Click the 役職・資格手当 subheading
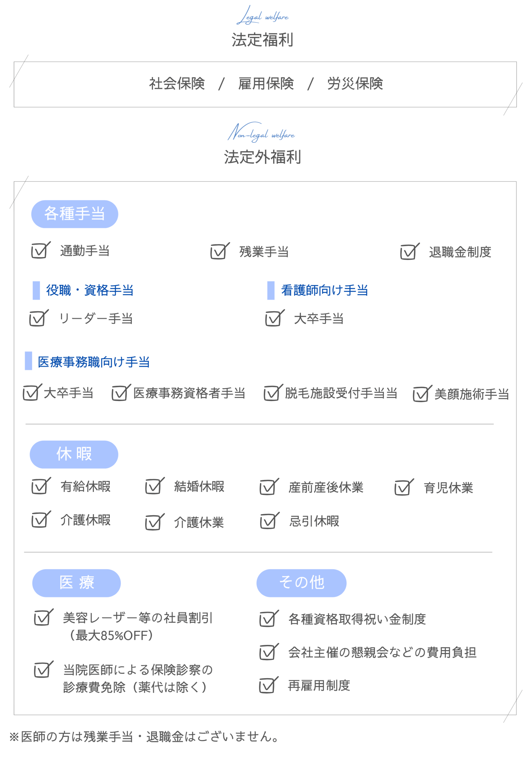The image size is (532, 776). [90, 290]
